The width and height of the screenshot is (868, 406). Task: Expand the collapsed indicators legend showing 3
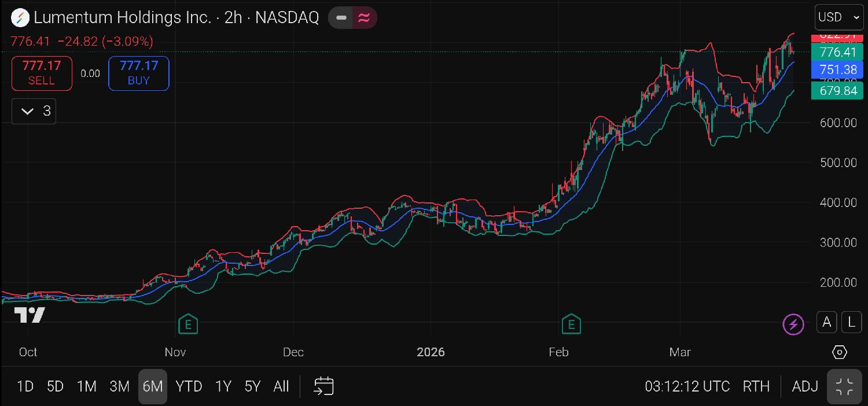(34, 111)
